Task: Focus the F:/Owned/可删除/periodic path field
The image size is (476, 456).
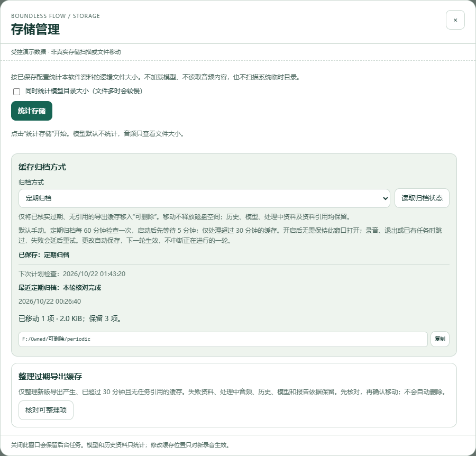Action: click(223, 339)
